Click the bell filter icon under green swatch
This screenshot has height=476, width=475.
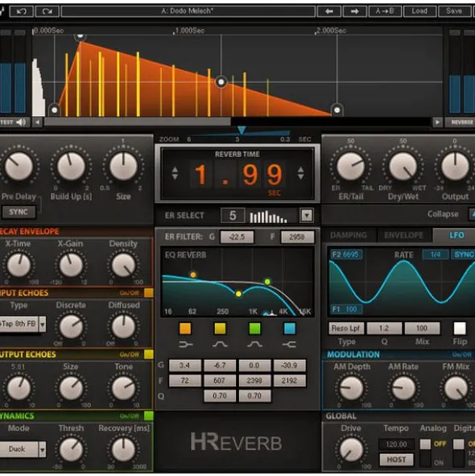click(254, 345)
